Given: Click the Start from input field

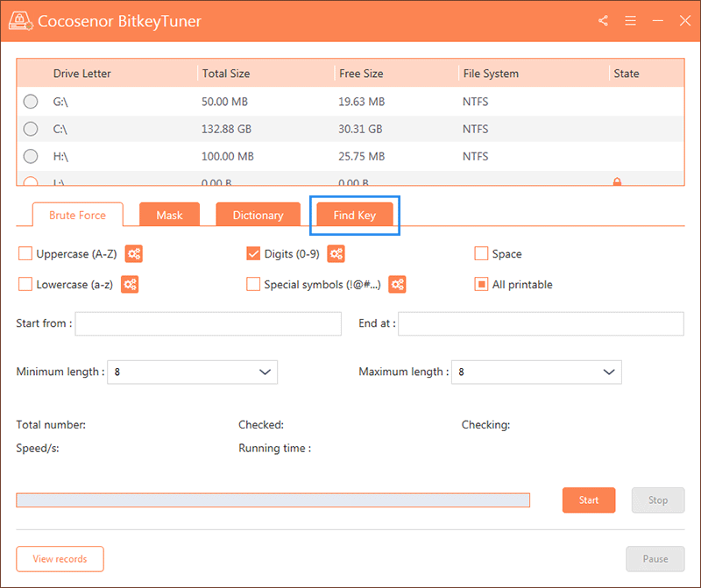Looking at the screenshot, I should point(209,323).
